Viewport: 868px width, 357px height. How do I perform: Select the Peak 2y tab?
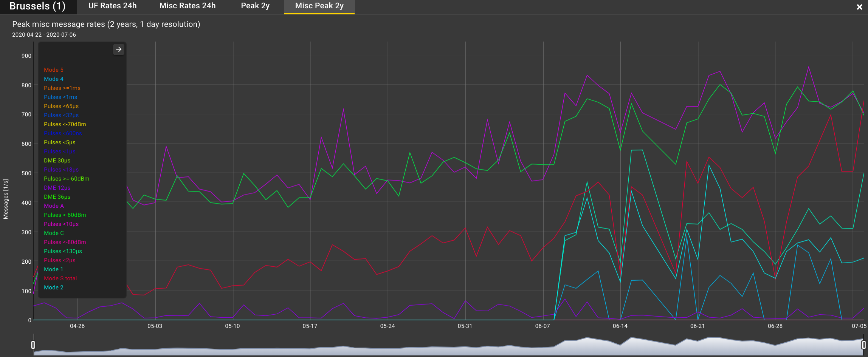255,6
